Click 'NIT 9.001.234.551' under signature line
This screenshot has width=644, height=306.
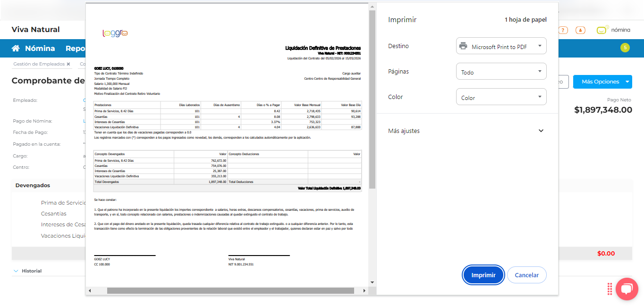241,265
